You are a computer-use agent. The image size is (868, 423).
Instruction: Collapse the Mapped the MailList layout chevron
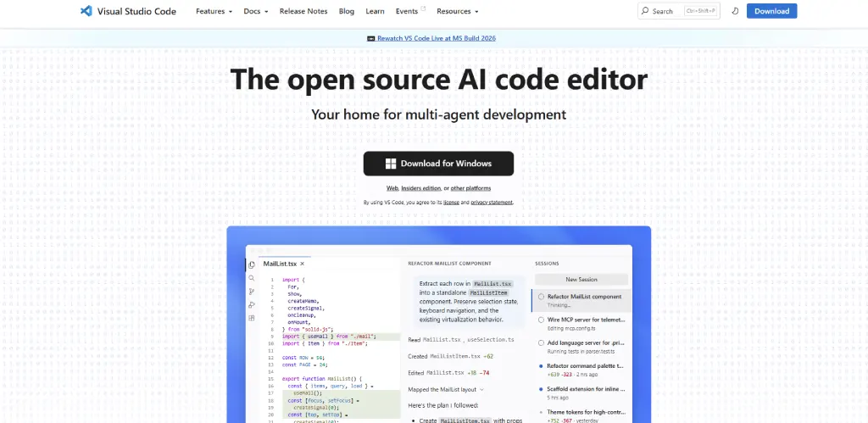tap(481, 390)
